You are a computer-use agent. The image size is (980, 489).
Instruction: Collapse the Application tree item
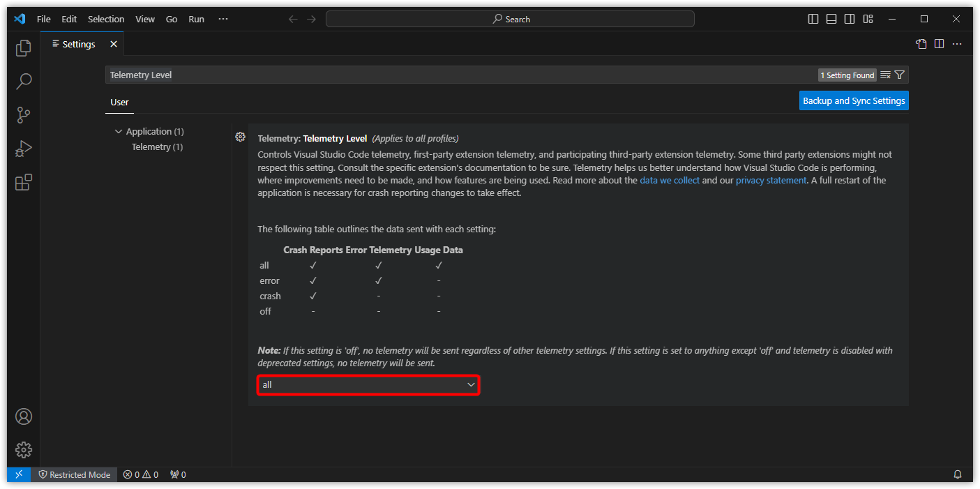[119, 131]
